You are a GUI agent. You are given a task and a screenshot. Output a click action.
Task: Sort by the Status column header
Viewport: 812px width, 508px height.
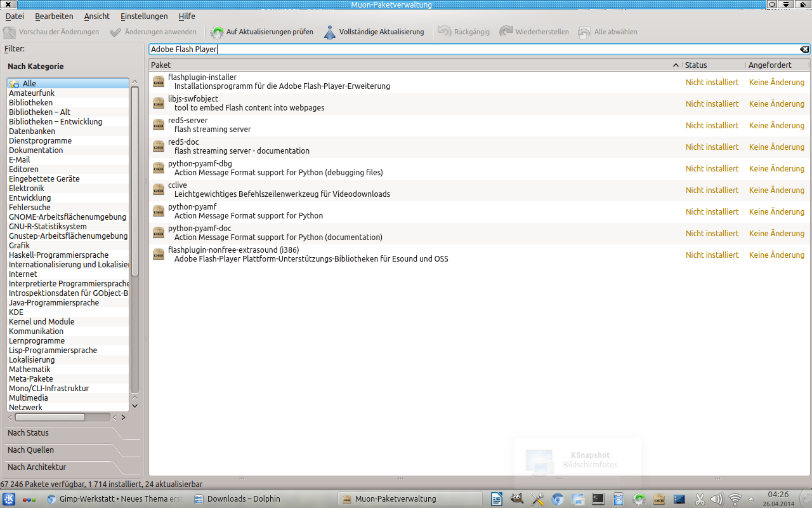pos(713,65)
